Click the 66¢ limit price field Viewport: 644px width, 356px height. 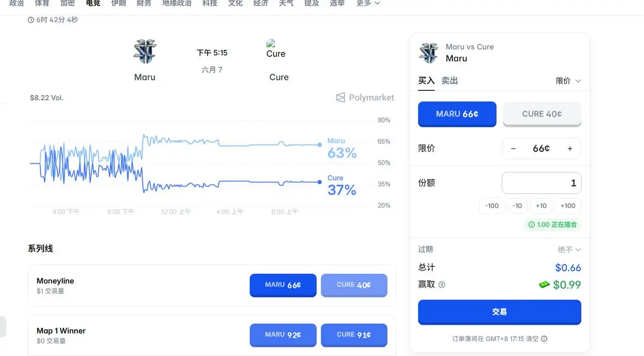click(541, 148)
